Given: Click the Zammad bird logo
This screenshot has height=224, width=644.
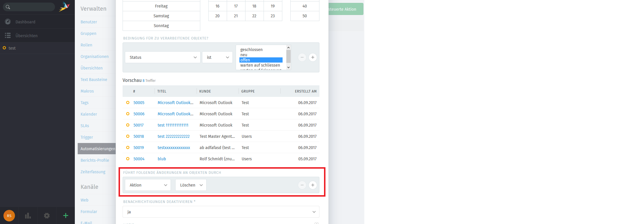Looking at the screenshot, I should tap(64, 7).
